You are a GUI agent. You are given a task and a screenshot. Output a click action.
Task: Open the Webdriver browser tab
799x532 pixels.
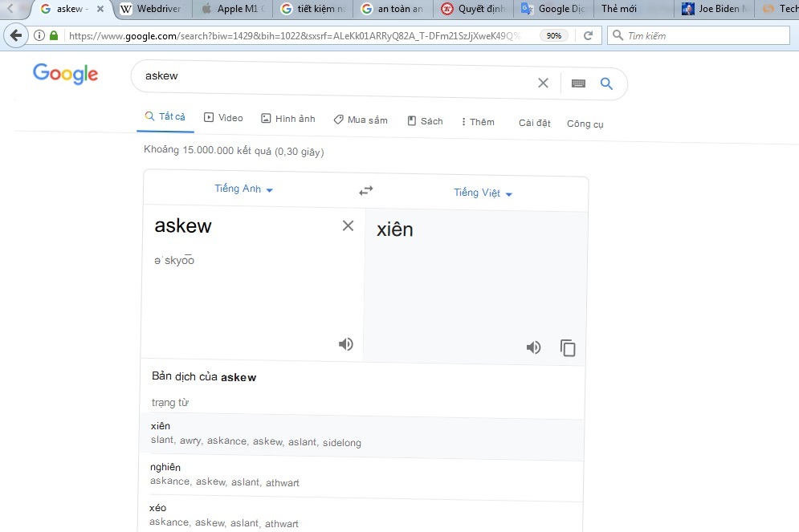point(150,10)
